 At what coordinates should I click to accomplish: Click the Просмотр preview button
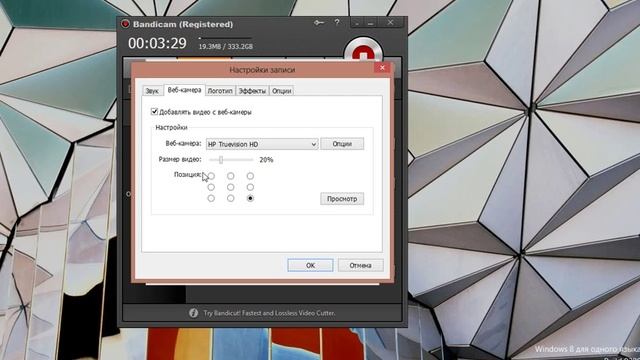coord(342,199)
